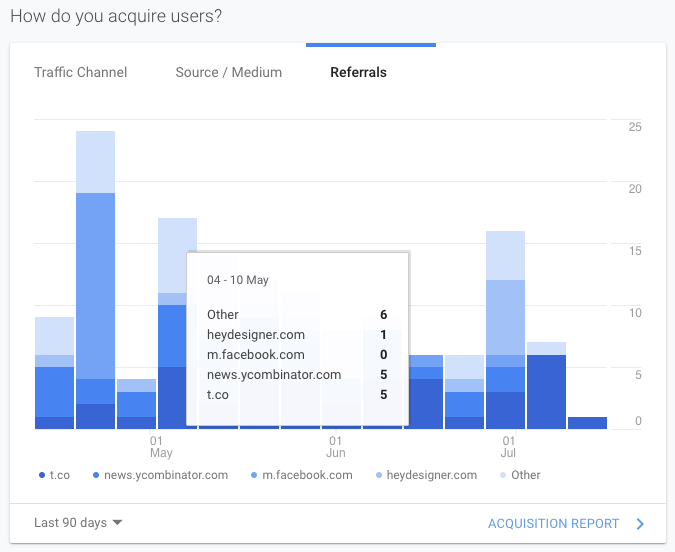Click the t.co legend label
Viewport: 675px width, 552px height.
click(60, 475)
